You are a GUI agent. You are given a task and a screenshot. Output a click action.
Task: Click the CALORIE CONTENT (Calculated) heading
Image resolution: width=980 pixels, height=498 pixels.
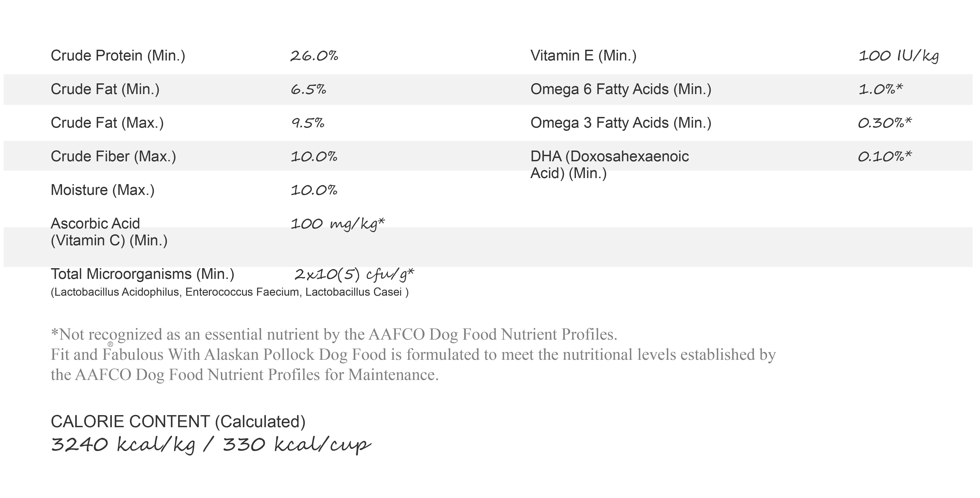tap(178, 422)
